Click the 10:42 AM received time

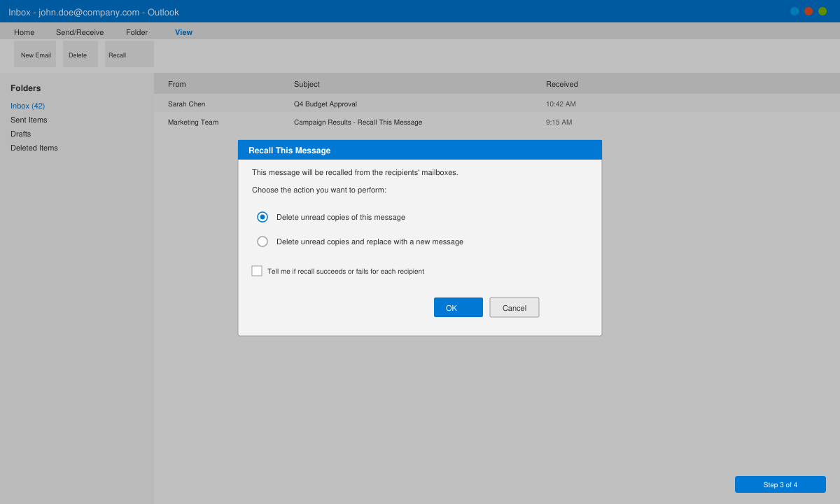click(561, 104)
